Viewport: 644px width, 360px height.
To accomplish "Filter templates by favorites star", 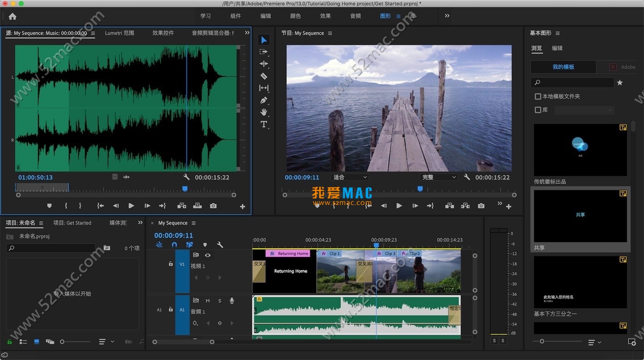I will tap(620, 83).
